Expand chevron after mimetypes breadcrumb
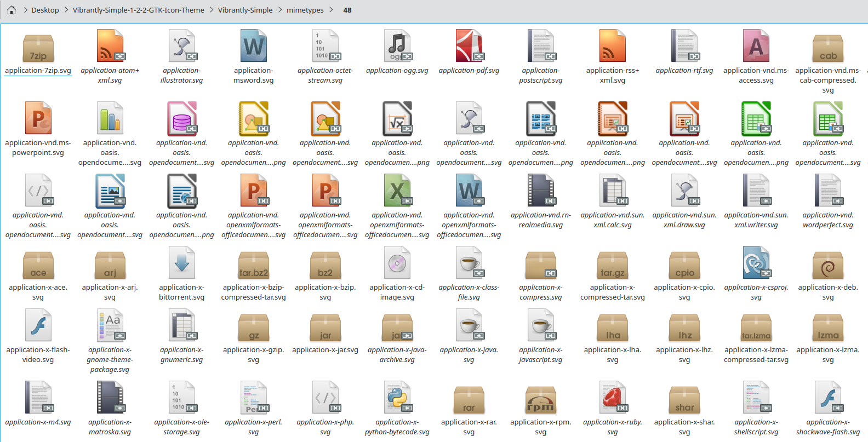Screen dimensions: 868x442 (331, 10)
